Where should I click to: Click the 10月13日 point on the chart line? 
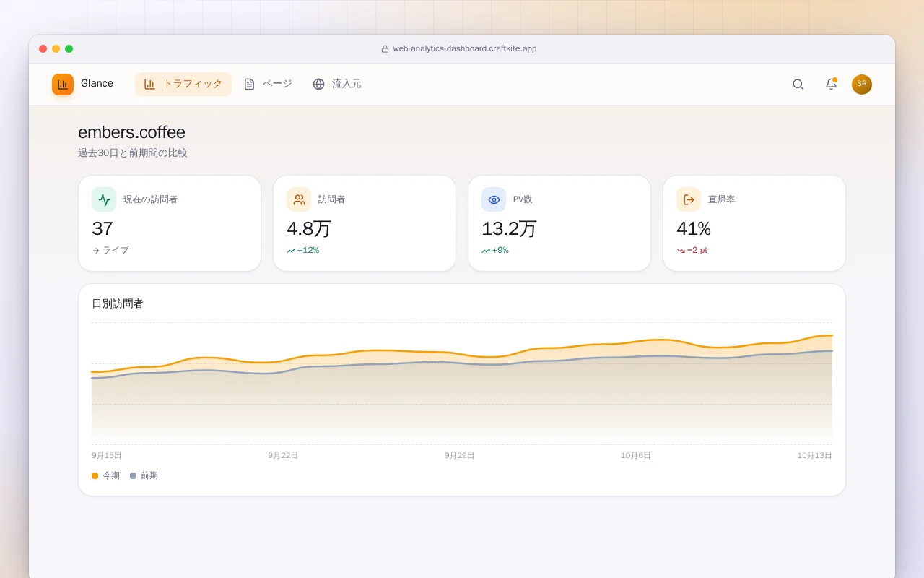click(x=832, y=335)
